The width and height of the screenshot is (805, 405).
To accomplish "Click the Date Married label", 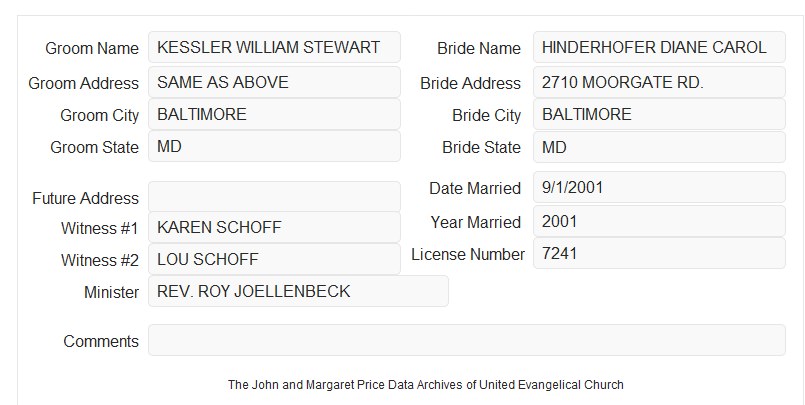I will coord(475,188).
